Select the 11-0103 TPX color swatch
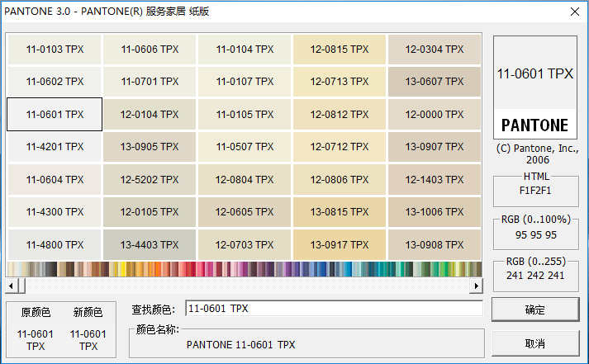 [x=55, y=50]
